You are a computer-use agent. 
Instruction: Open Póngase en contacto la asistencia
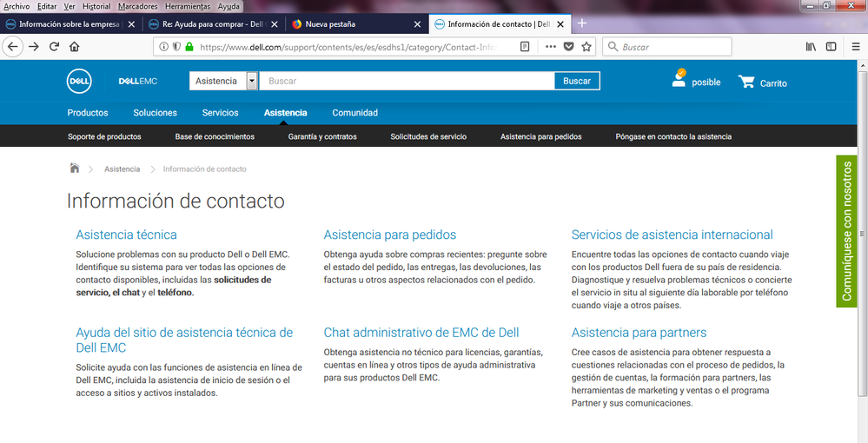point(673,136)
